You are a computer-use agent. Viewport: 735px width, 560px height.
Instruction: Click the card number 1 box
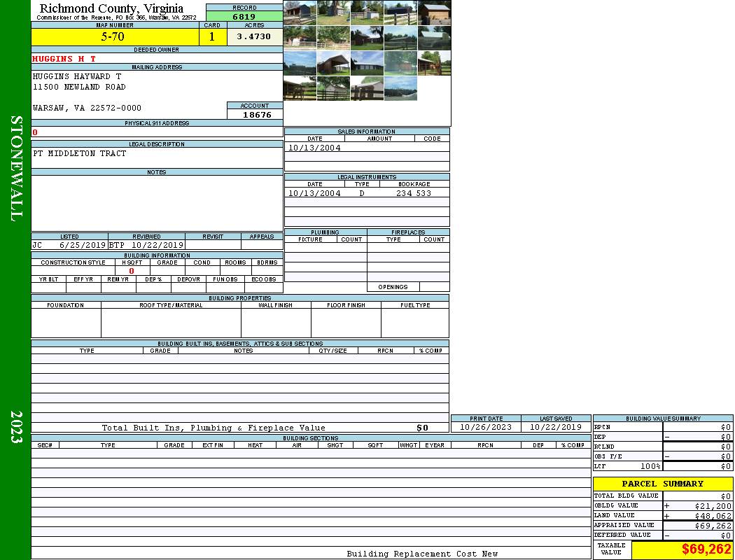click(212, 37)
